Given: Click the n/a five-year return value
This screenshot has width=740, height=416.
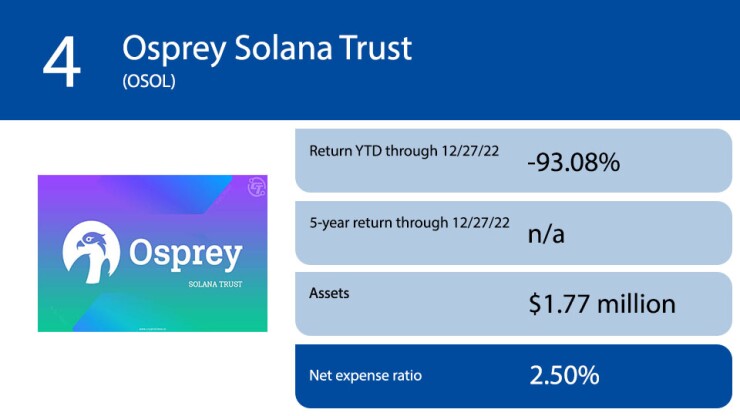Looking at the screenshot, I should pos(548,234).
